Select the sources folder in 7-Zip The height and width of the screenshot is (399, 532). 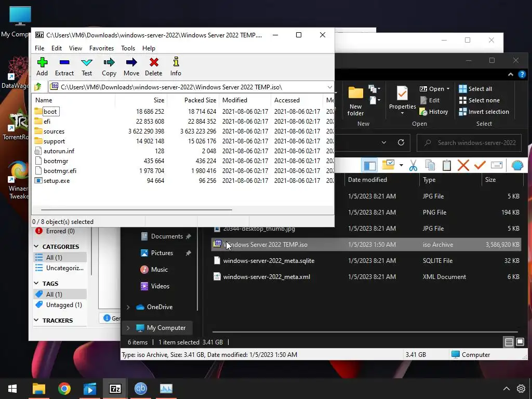[x=54, y=131]
